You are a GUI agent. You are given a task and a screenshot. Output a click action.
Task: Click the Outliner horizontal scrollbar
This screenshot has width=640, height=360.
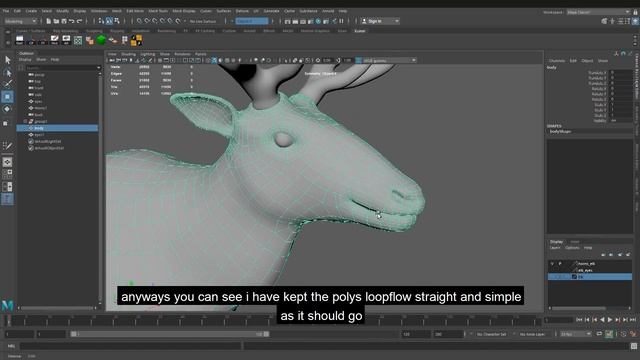pos(57,308)
